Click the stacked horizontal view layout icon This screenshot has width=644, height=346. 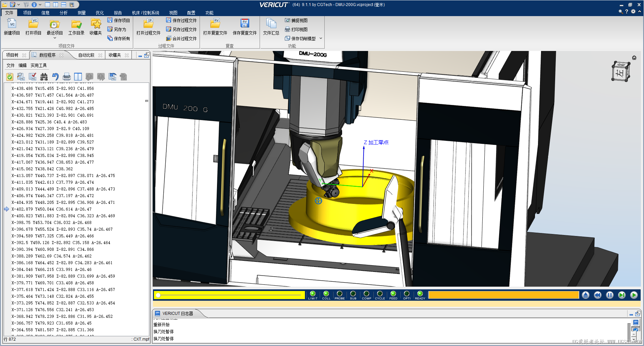click(63, 5)
